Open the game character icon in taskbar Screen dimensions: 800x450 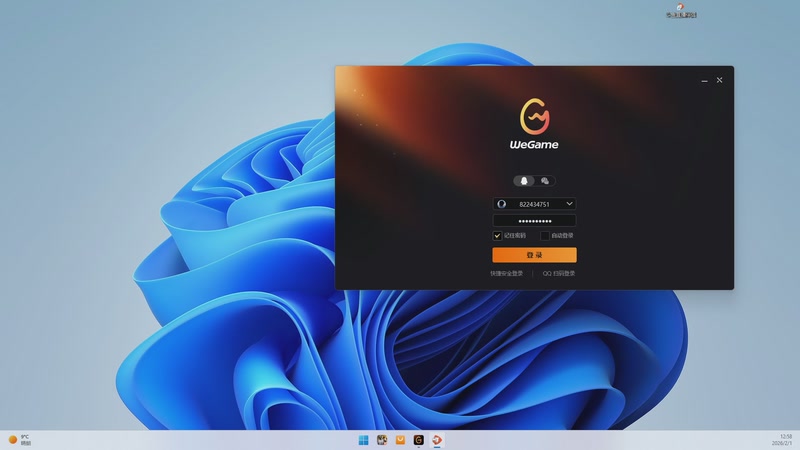[382, 440]
